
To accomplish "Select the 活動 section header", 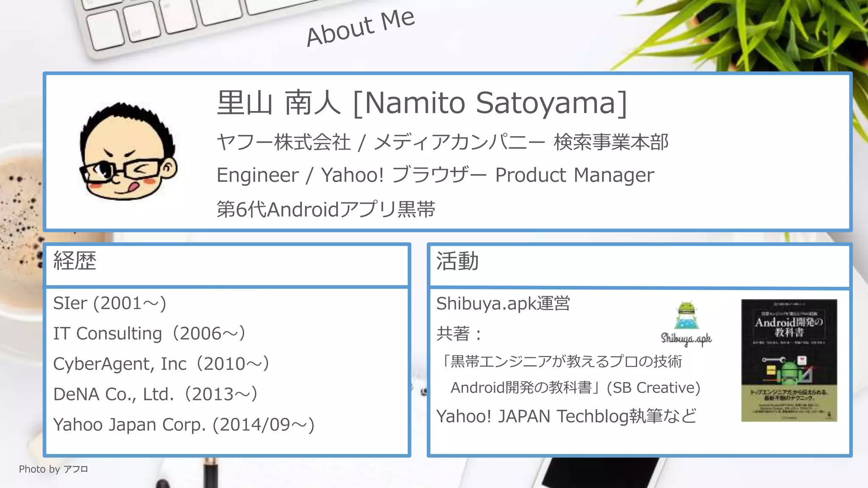I will [458, 261].
